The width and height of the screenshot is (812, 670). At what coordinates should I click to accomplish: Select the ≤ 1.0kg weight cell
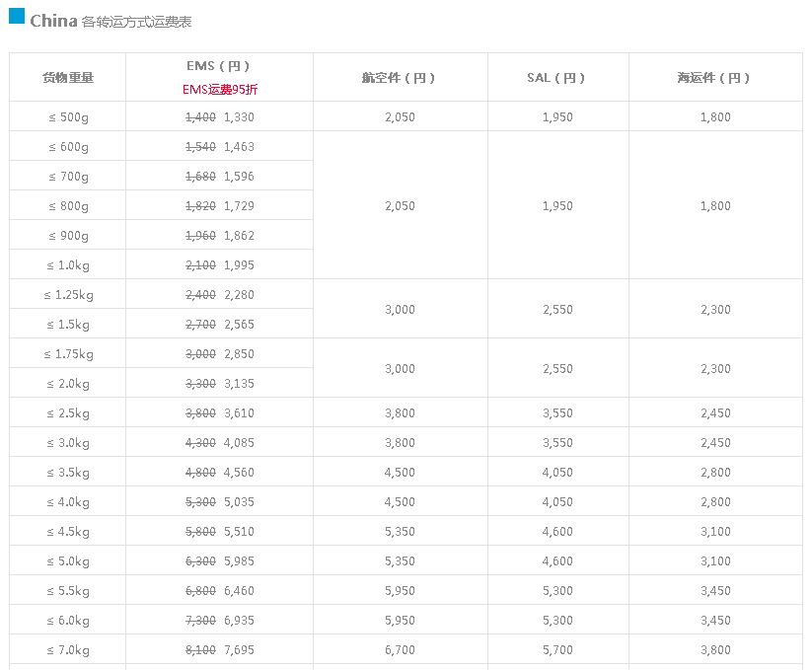click(68, 265)
